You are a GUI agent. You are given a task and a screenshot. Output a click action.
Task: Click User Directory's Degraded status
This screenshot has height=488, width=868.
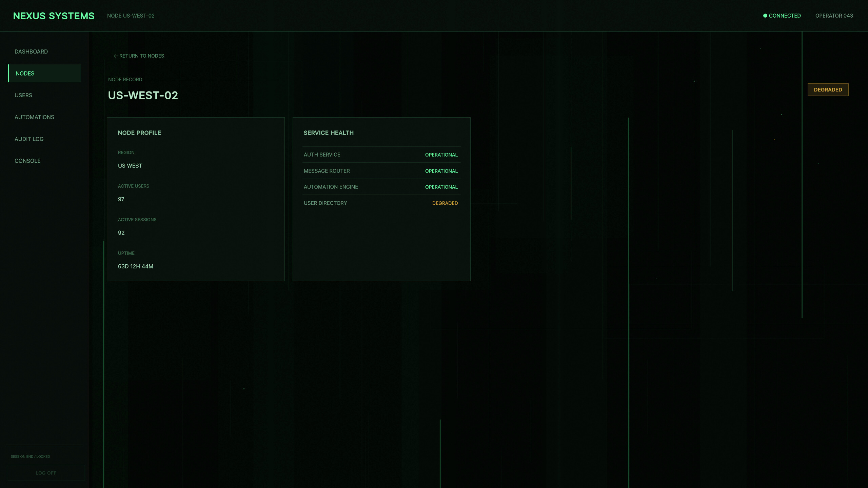pos(445,203)
